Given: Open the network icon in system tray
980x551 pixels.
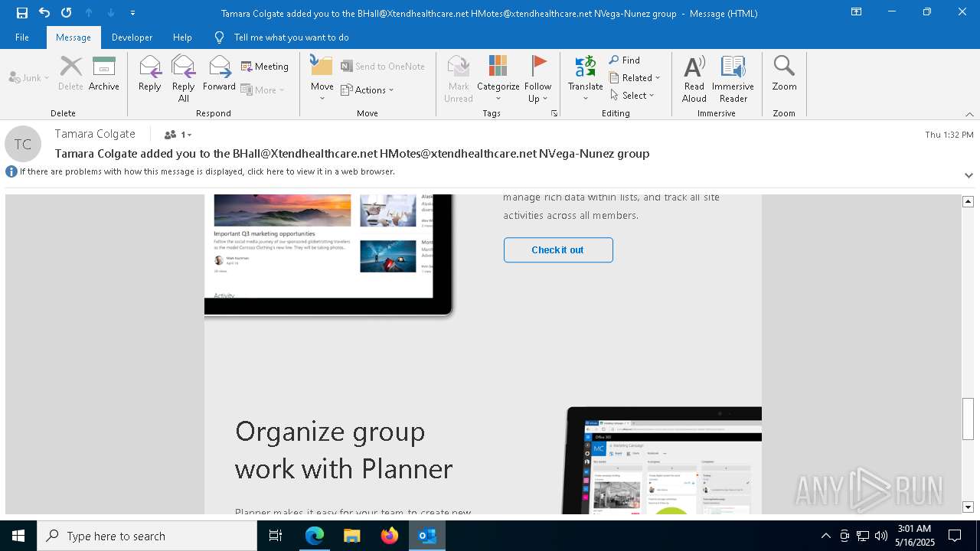Looking at the screenshot, I should pos(863,536).
